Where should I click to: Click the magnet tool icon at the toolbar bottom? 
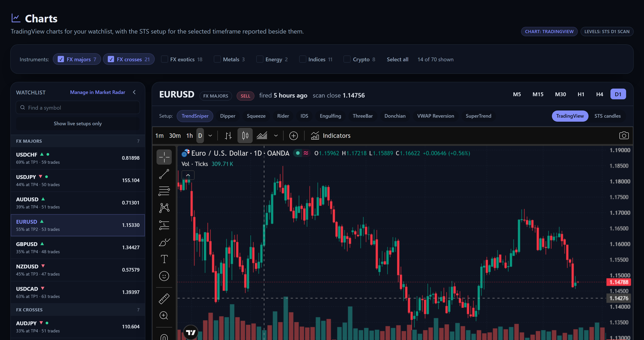164,338
